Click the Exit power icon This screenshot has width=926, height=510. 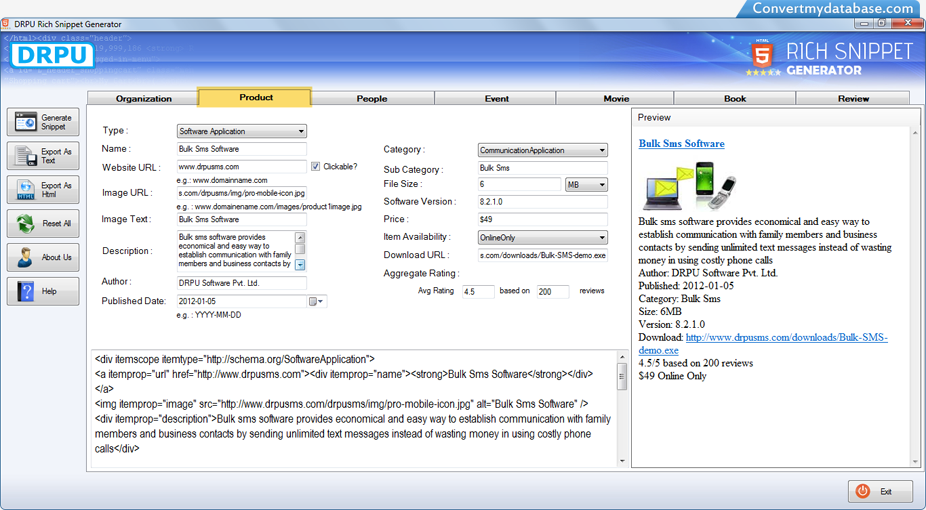[x=863, y=491]
